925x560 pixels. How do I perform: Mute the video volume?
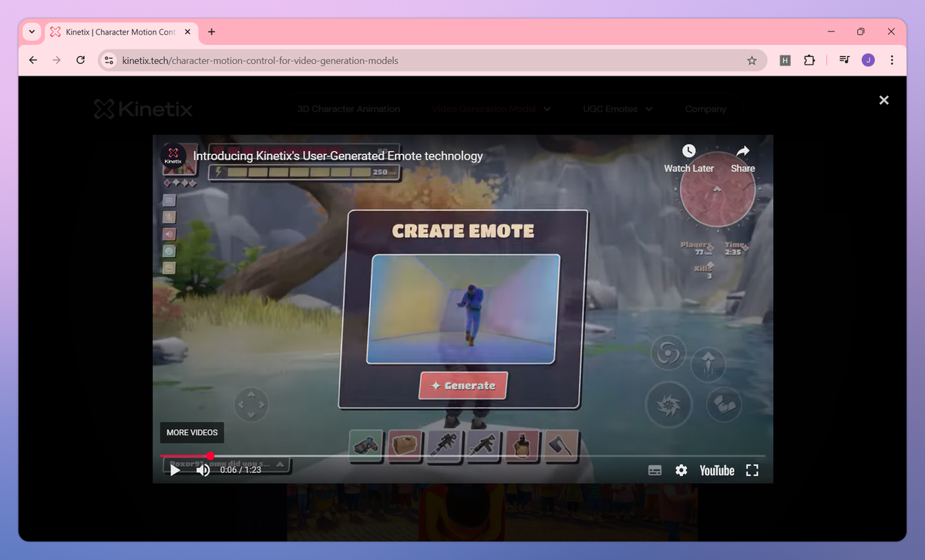203,470
